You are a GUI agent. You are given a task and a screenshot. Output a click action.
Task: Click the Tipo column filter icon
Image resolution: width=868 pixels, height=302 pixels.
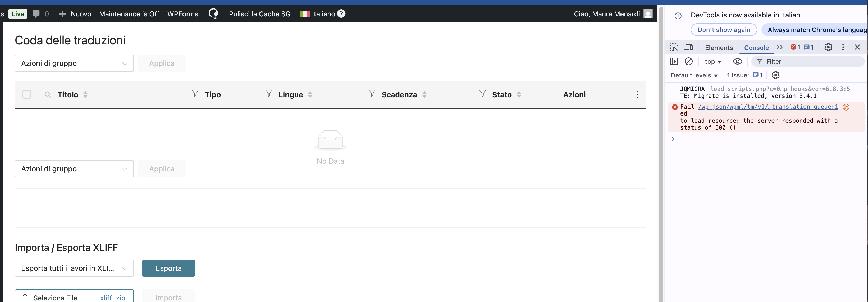[195, 94]
